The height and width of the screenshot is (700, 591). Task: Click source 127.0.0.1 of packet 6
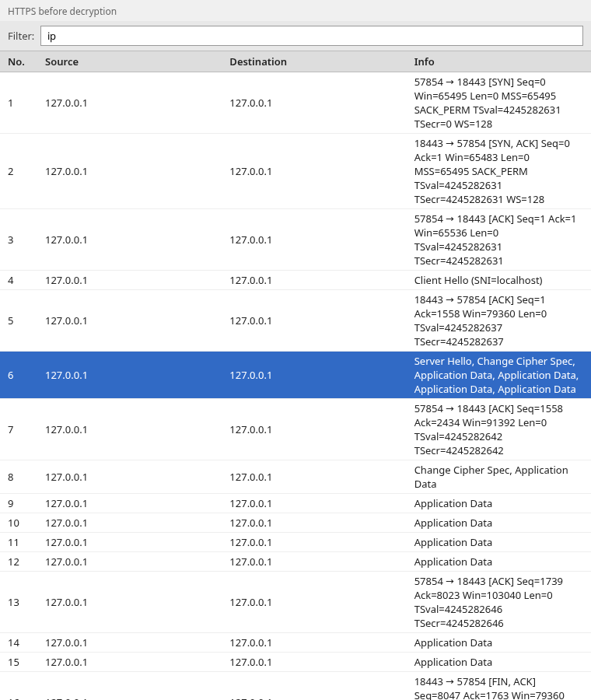[x=66, y=376]
